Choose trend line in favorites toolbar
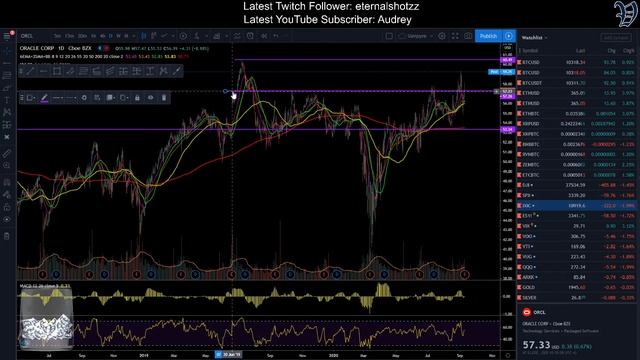640x360 pixels. coord(30,71)
